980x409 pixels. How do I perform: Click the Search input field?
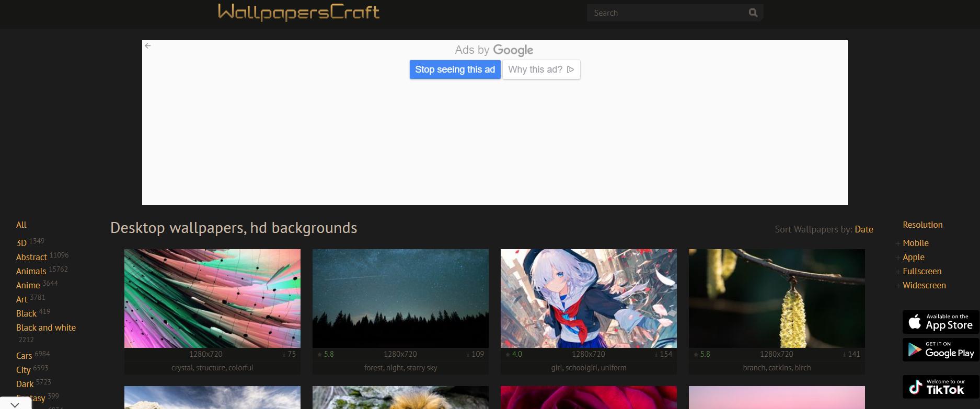click(666, 13)
